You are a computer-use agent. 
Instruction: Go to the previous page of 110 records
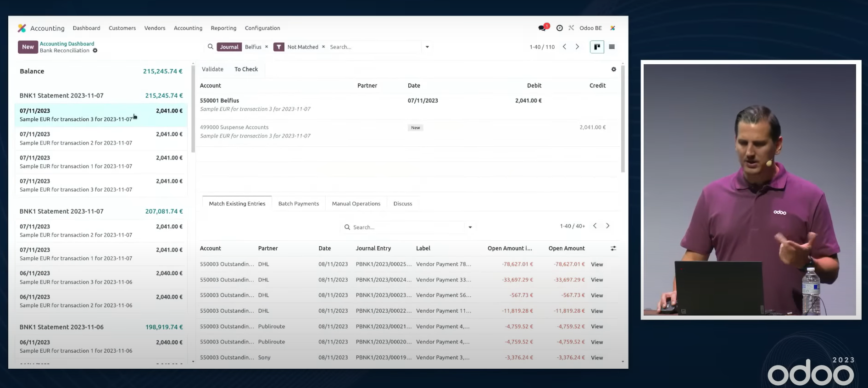pos(565,47)
